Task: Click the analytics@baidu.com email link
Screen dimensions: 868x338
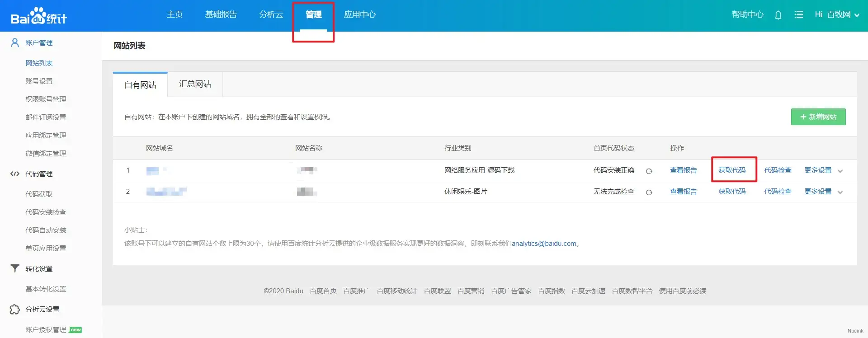Action: (544, 244)
